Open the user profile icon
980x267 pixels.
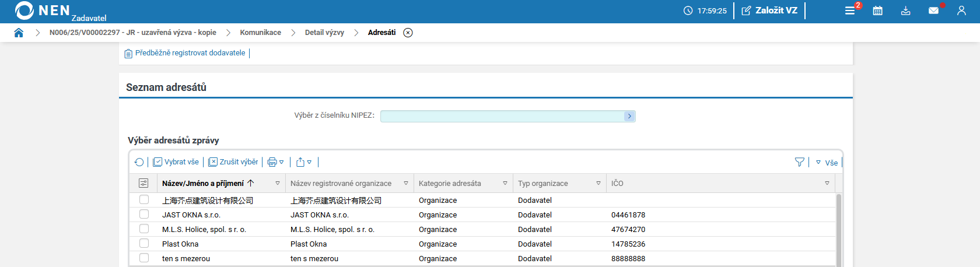(961, 10)
